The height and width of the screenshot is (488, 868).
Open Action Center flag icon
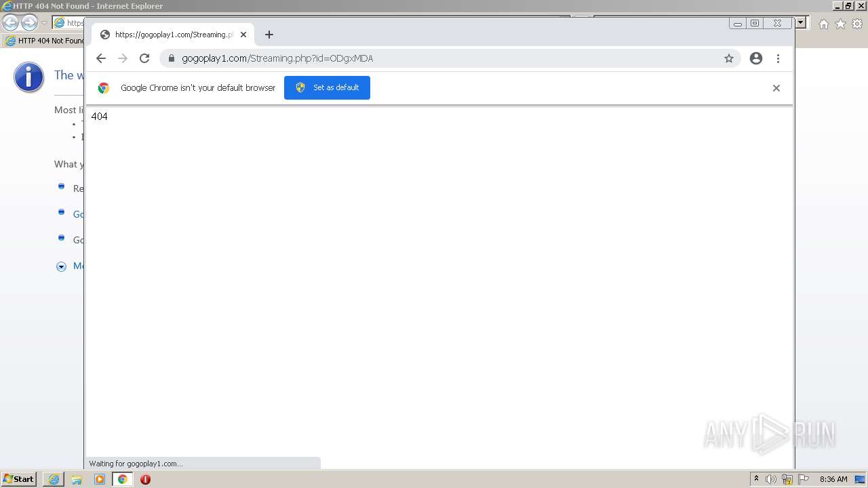pos(804,479)
